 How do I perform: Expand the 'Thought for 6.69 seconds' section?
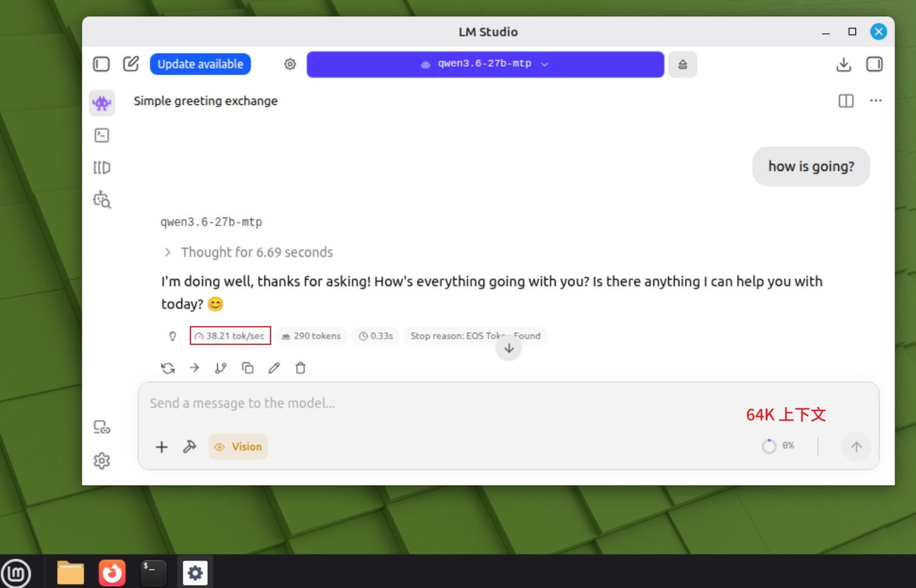pyautogui.click(x=248, y=252)
